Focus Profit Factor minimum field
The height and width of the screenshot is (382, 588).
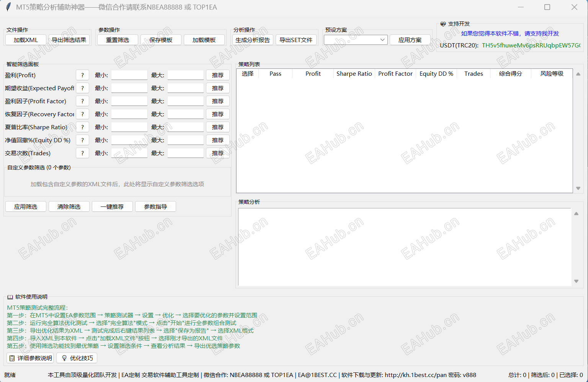click(129, 101)
